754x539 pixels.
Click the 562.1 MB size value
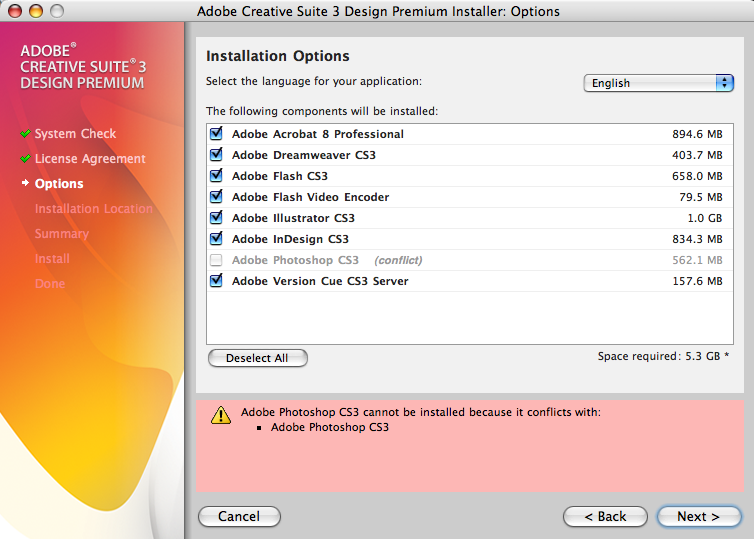click(x=697, y=260)
